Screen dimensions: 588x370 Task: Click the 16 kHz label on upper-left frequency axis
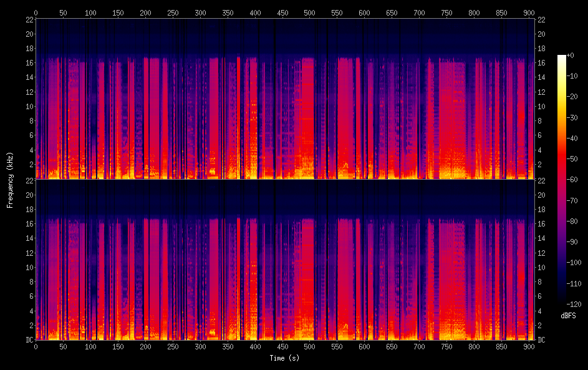tap(27, 62)
